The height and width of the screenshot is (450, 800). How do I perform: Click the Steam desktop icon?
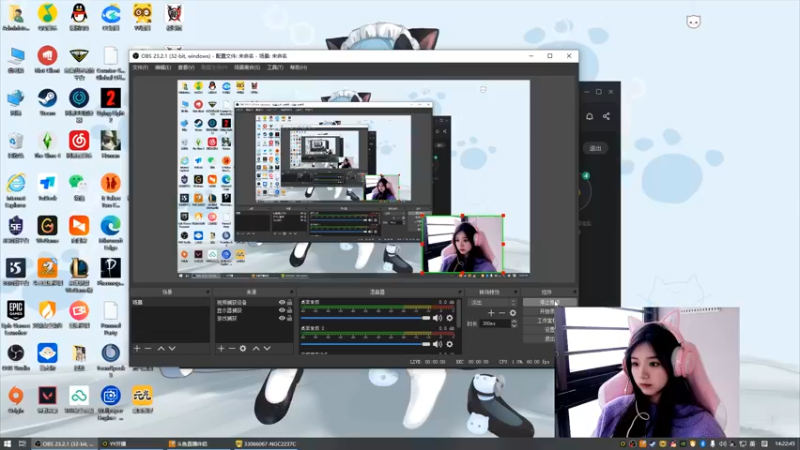[x=47, y=102]
